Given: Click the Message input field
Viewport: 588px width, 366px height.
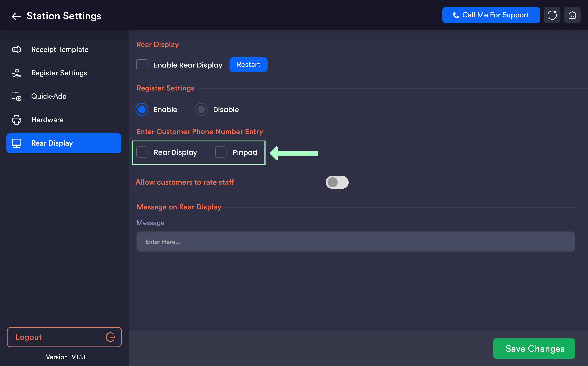Looking at the screenshot, I should (x=355, y=242).
